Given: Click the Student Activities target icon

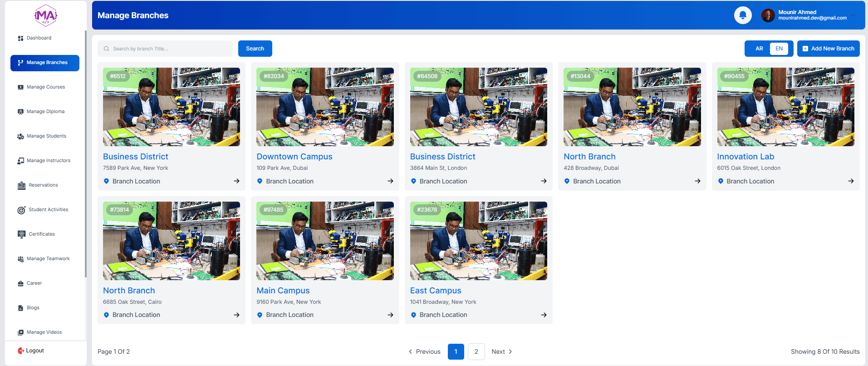Looking at the screenshot, I should [x=21, y=210].
